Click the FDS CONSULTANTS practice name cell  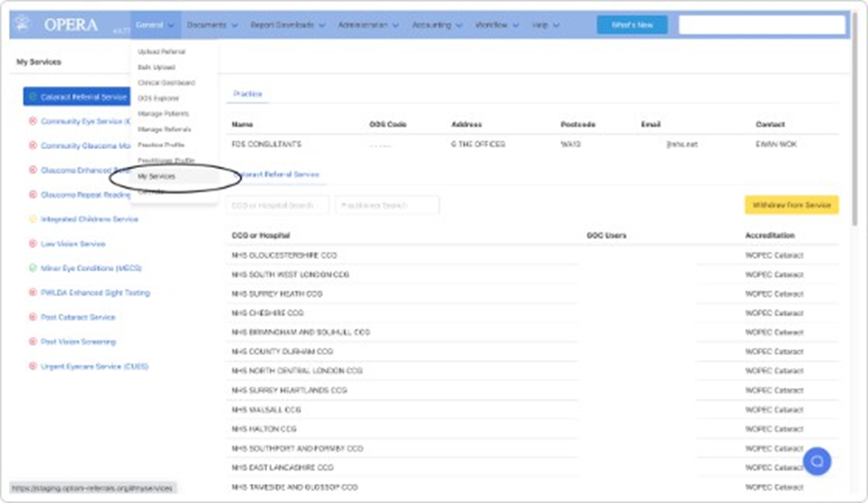click(266, 144)
